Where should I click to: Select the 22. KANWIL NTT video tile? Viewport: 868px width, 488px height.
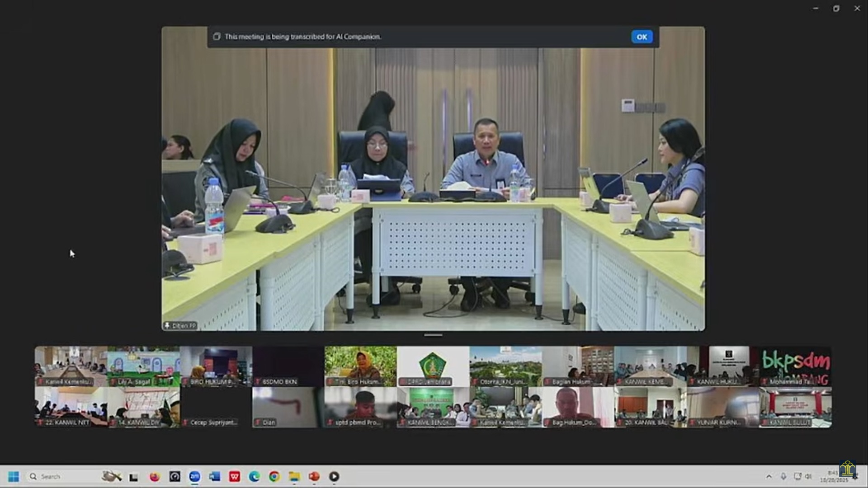[x=71, y=407]
